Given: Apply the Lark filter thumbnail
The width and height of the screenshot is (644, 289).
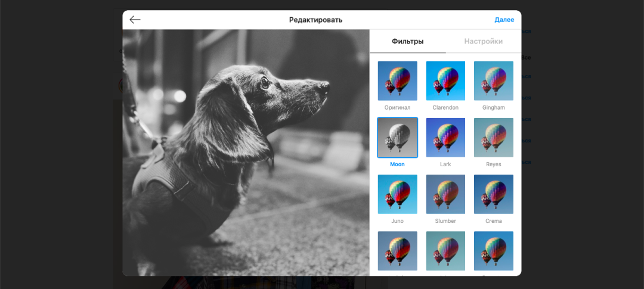Looking at the screenshot, I should click(x=445, y=137).
